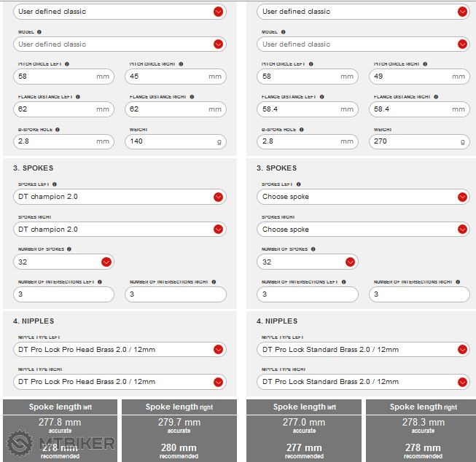The width and height of the screenshot is (476, 462).
Task: Click info icon beside Number of Spokes in right calculator
Action: coord(314,249)
